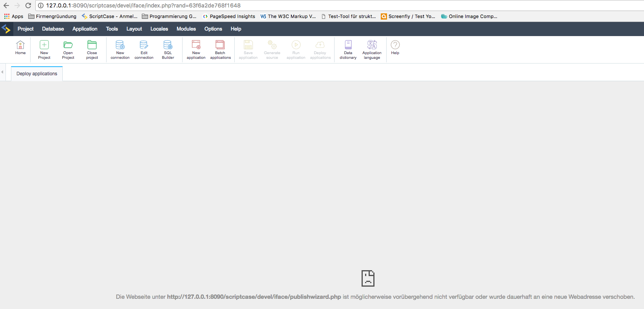Reload the browser page
The image size is (644, 309).
(x=28, y=5)
